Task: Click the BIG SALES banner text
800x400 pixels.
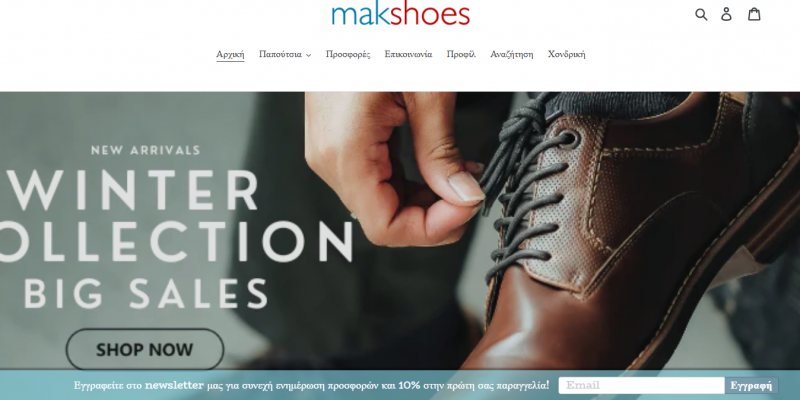Action: coord(146,293)
